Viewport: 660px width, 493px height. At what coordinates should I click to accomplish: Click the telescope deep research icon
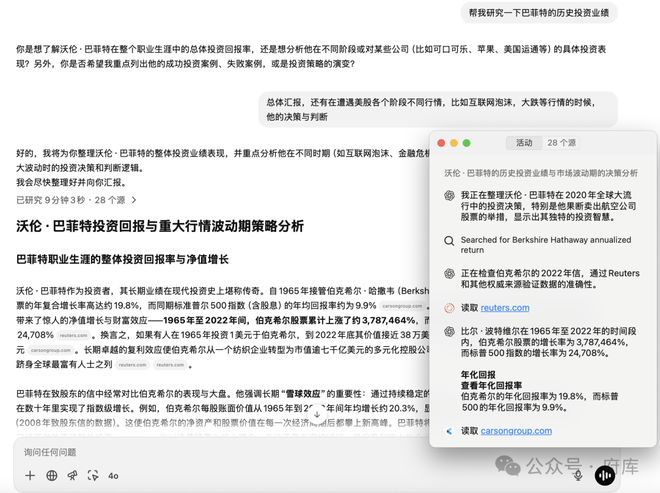click(x=72, y=476)
